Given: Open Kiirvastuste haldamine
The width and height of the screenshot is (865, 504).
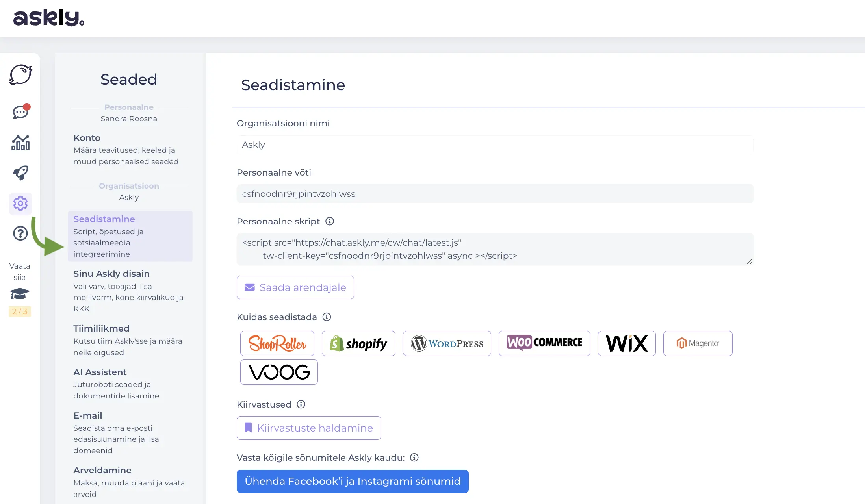Looking at the screenshot, I should 309,428.
